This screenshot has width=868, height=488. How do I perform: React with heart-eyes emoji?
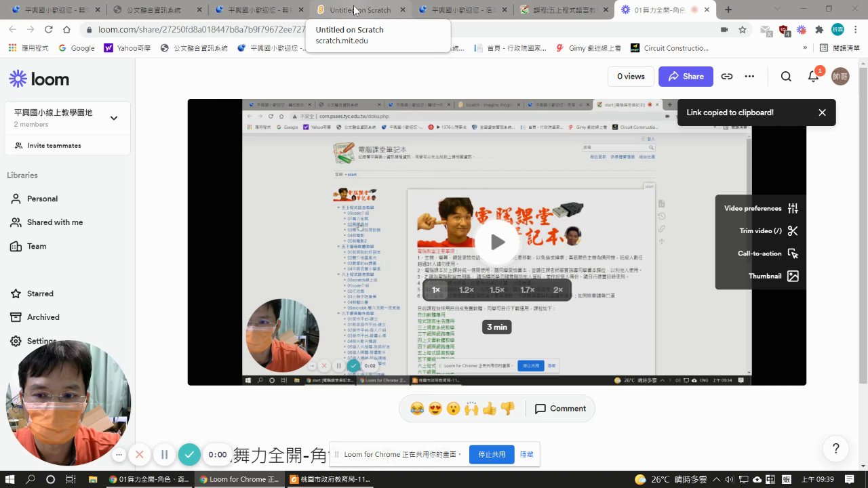click(x=435, y=409)
